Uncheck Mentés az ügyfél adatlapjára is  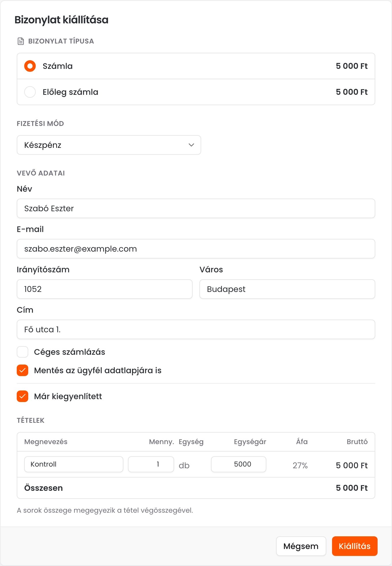22,370
